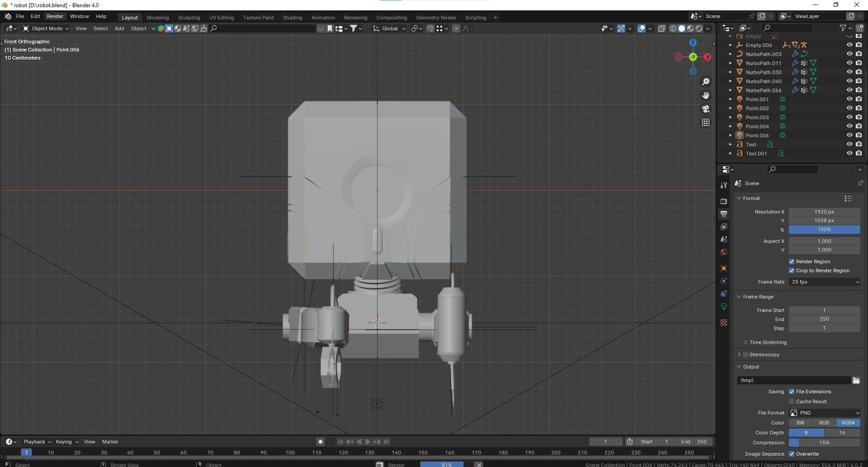The height and width of the screenshot is (467, 868).
Task: Select wireframe viewport shading
Action: [673, 28]
